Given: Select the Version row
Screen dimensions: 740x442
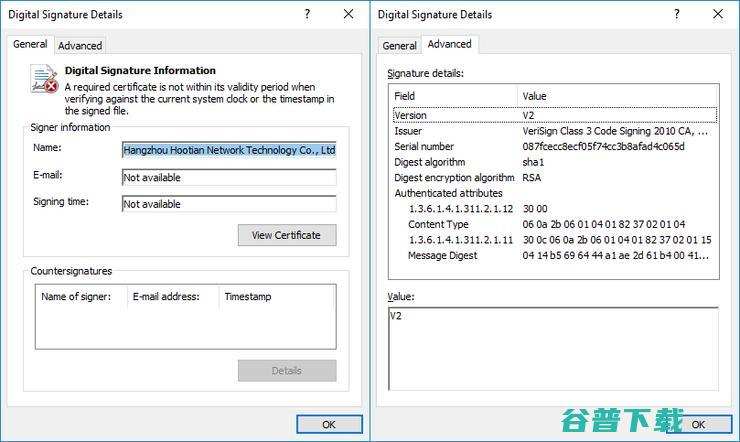Looking at the screenshot, I should click(555, 115).
